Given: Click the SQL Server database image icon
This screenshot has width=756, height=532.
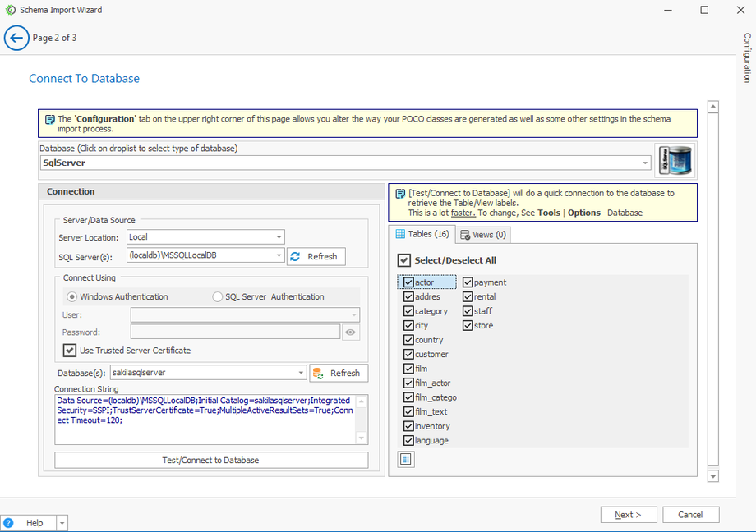Looking at the screenshot, I should 675,162.
